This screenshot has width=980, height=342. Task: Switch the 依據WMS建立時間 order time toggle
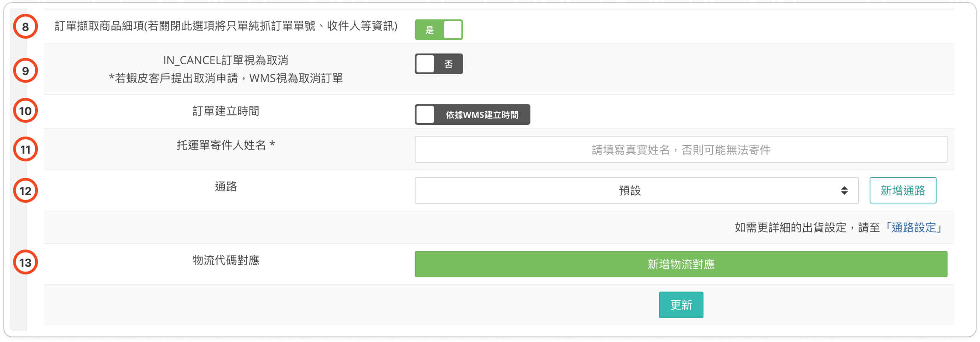point(472,115)
